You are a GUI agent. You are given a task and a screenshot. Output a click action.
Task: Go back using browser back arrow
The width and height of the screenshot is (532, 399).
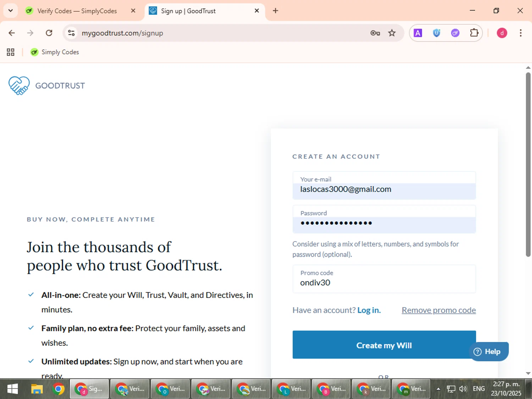coord(12,33)
